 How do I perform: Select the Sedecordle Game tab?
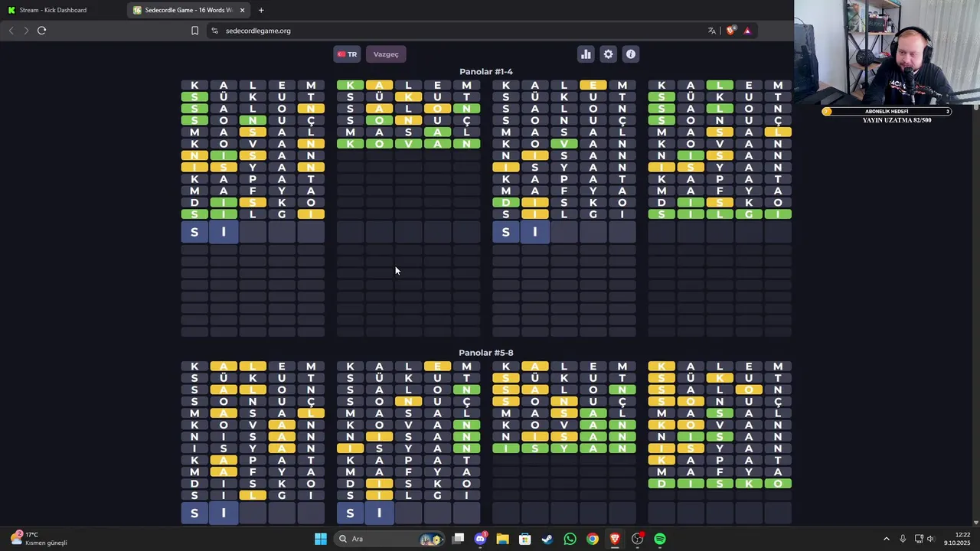tap(189, 10)
